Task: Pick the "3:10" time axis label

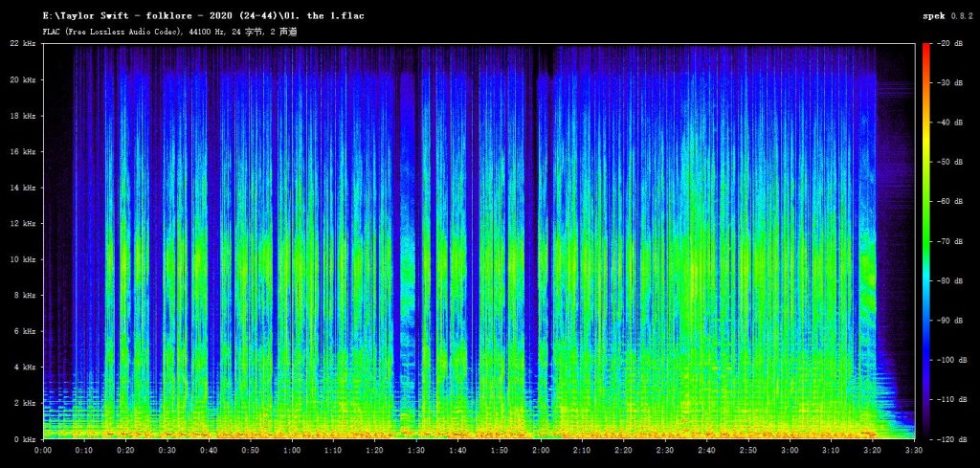Action: pos(832,450)
